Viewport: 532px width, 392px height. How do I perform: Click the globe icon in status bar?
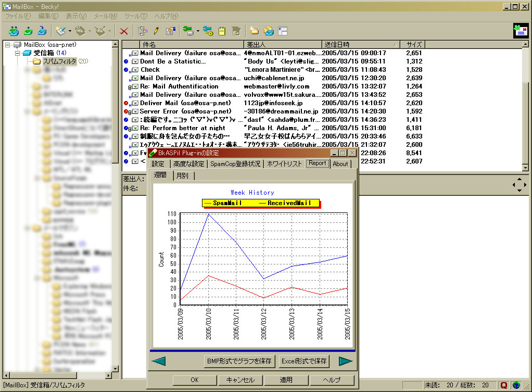[x=516, y=385]
